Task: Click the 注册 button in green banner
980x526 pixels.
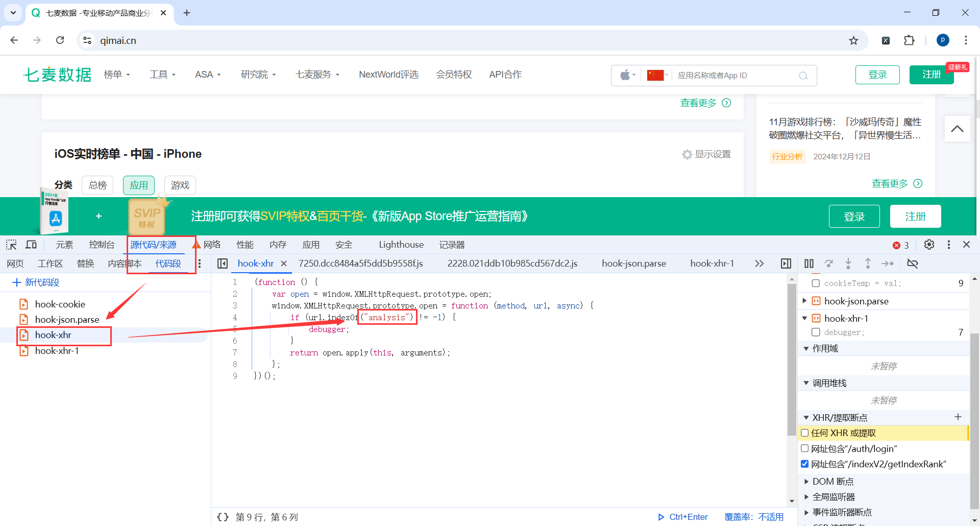Action: (x=915, y=216)
